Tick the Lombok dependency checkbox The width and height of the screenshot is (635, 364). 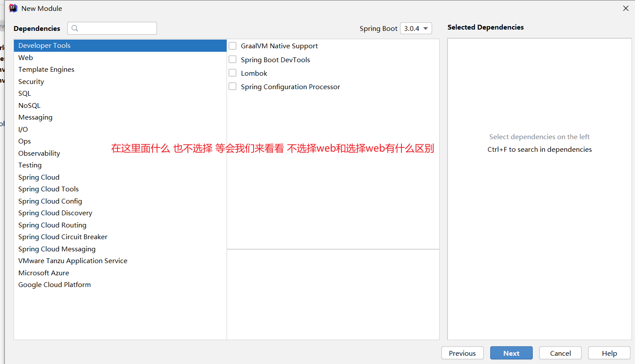click(x=233, y=73)
